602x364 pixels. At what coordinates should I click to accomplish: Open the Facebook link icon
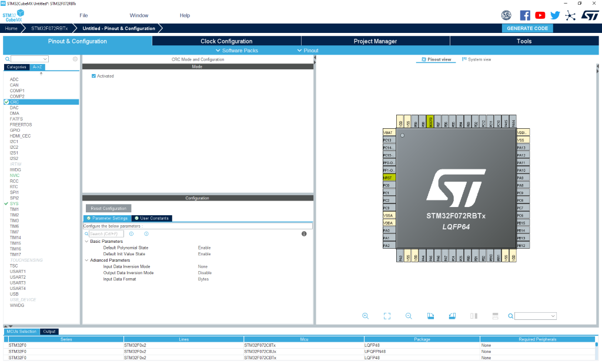525,15
